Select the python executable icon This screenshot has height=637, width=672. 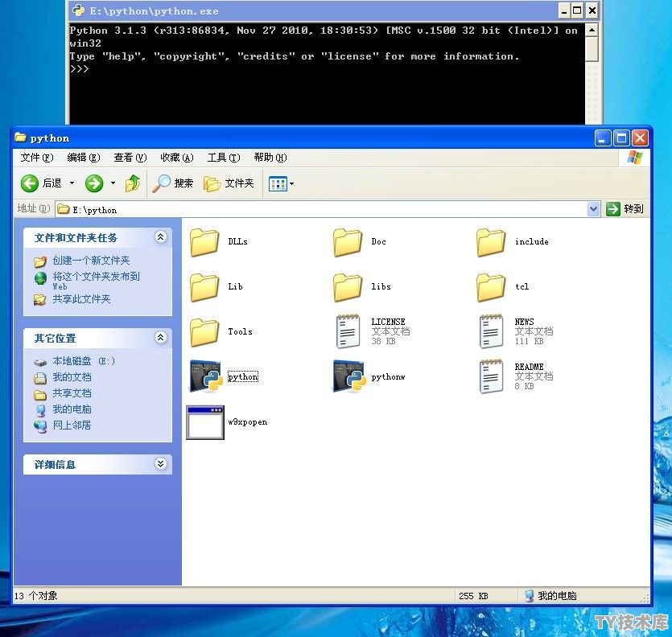click(x=206, y=376)
